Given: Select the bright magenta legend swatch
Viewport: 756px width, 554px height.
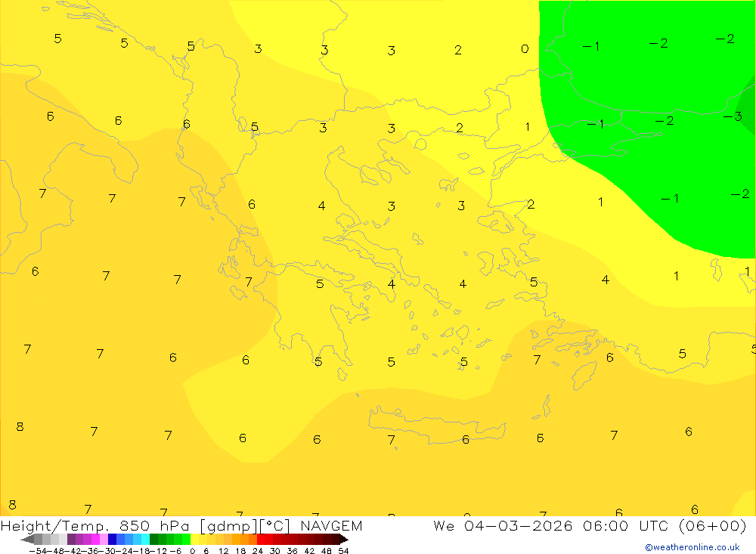Looking at the screenshot, I should click(96, 539).
